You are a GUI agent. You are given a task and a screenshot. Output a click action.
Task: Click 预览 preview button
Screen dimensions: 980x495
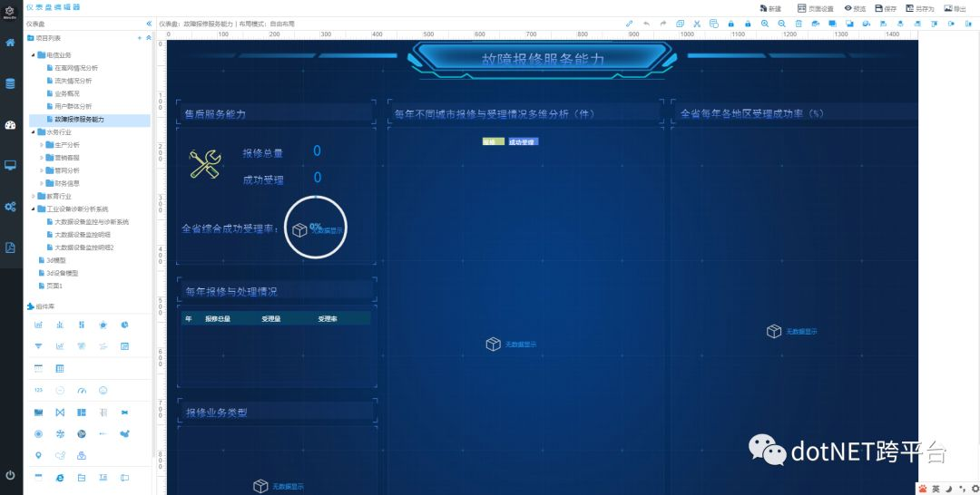coord(855,8)
